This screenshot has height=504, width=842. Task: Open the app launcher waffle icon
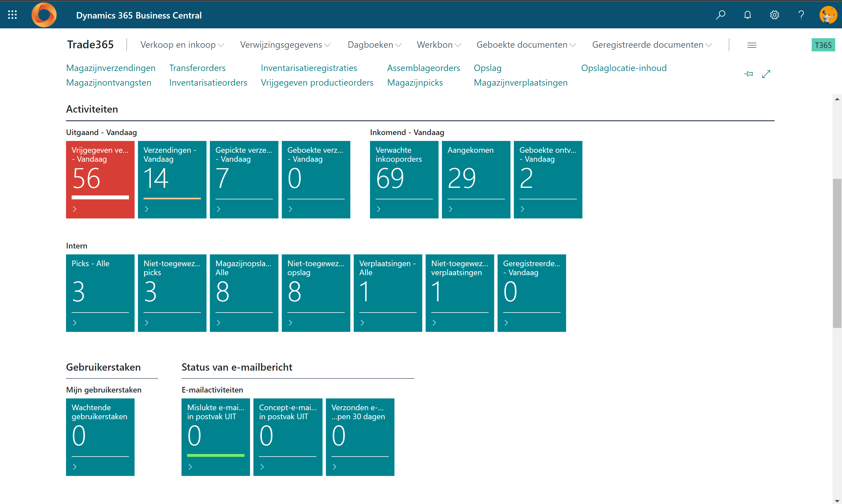(x=12, y=15)
